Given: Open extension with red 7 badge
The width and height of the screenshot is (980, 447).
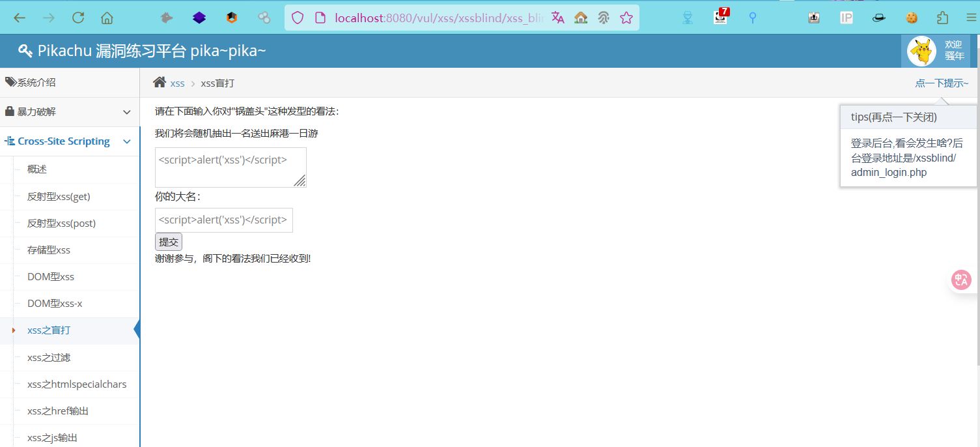Looking at the screenshot, I should click(721, 16).
